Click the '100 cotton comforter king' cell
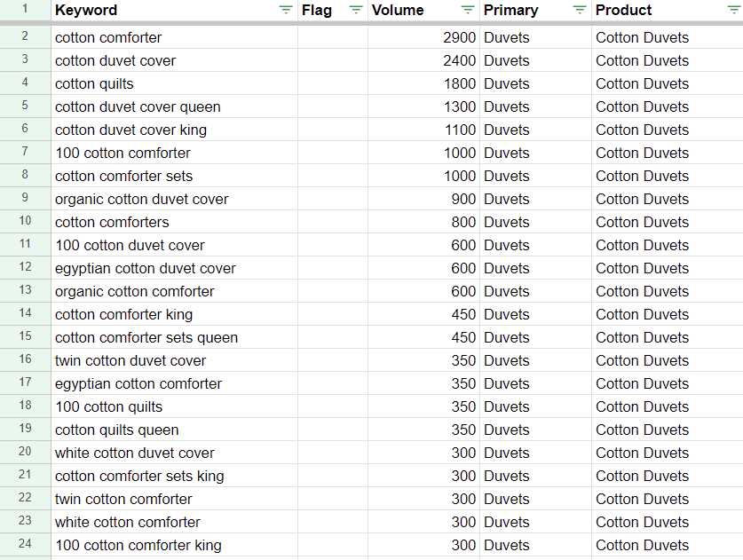743x560 pixels. click(174, 545)
